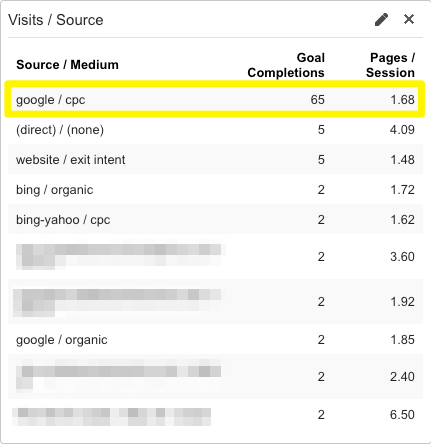Select the bing / organic row

pos(215,189)
